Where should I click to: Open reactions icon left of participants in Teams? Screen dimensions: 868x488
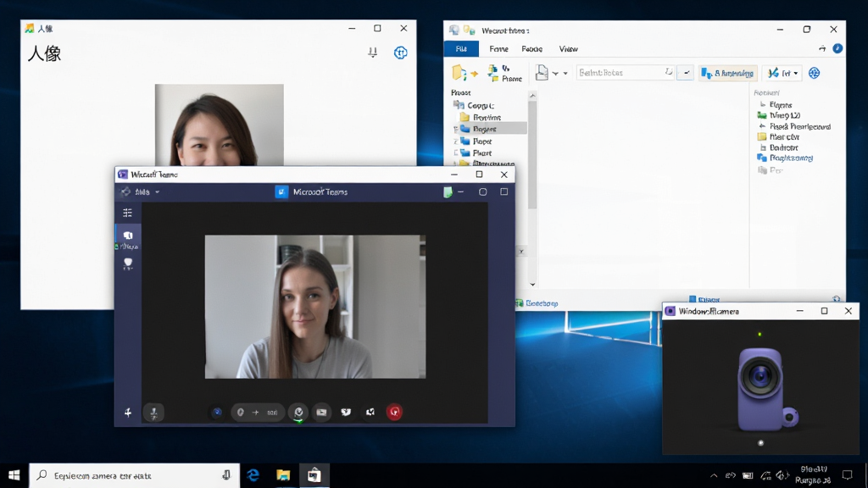coord(346,412)
